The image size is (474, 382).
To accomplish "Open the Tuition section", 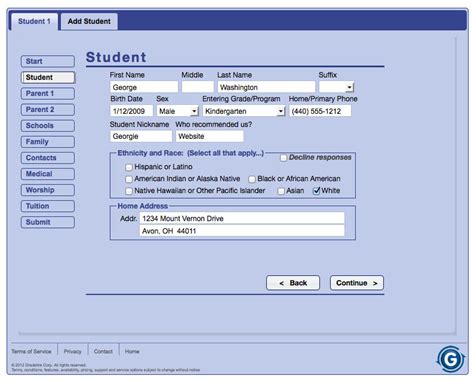I will [x=48, y=206].
